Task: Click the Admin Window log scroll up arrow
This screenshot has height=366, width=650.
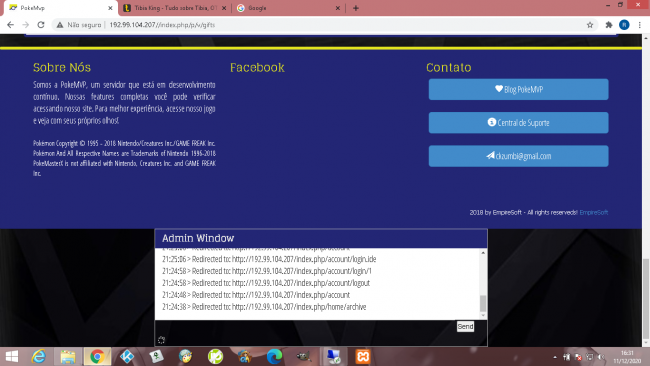Action: point(483,252)
